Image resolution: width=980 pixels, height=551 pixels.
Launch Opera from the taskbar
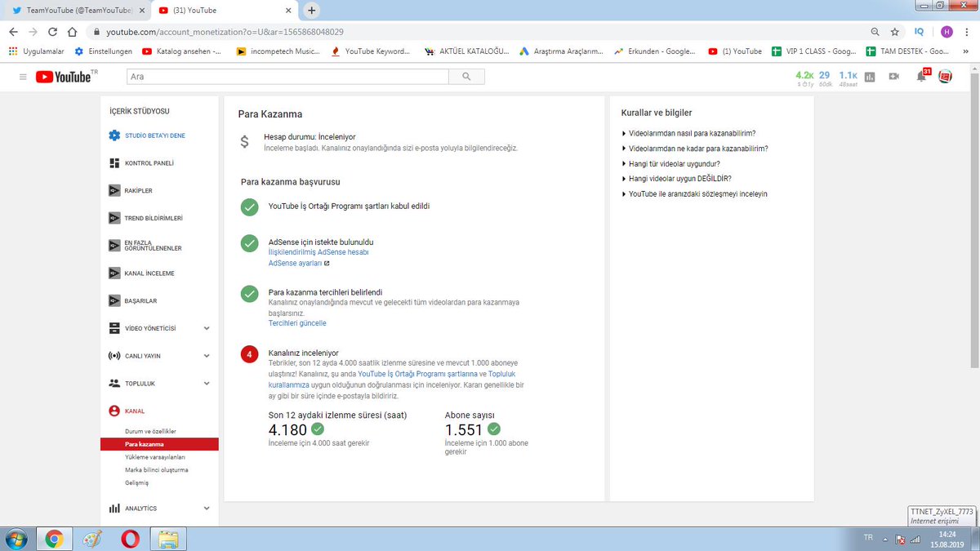(130, 539)
